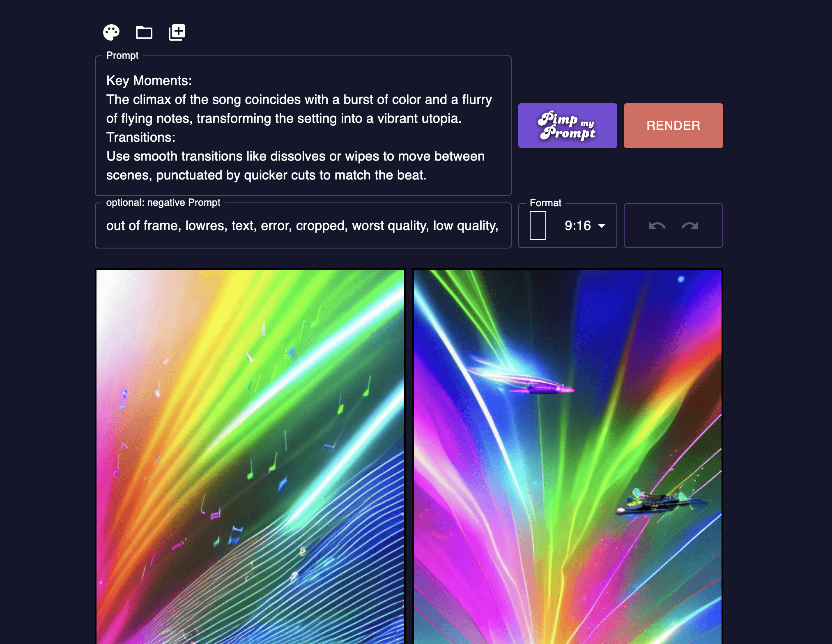Click the portrait format rectangle icon
Viewport: 832px width, 644px height.
click(x=538, y=225)
